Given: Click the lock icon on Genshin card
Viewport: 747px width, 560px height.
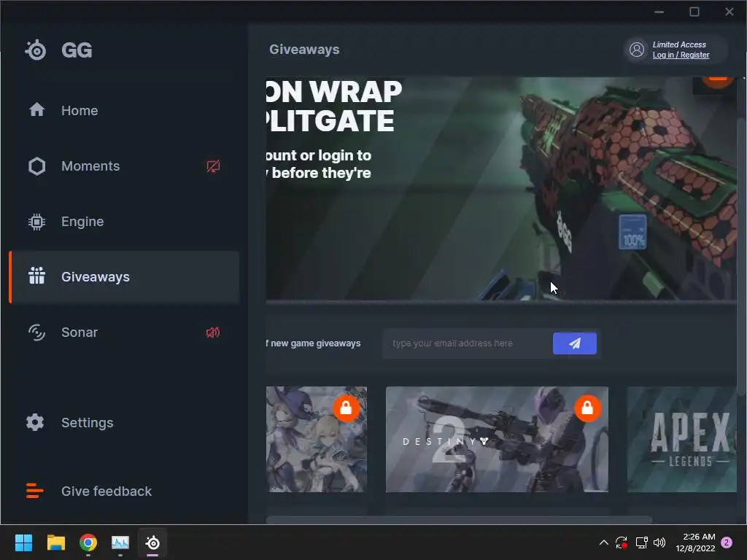Looking at the screenshot, I should (347, 408).
